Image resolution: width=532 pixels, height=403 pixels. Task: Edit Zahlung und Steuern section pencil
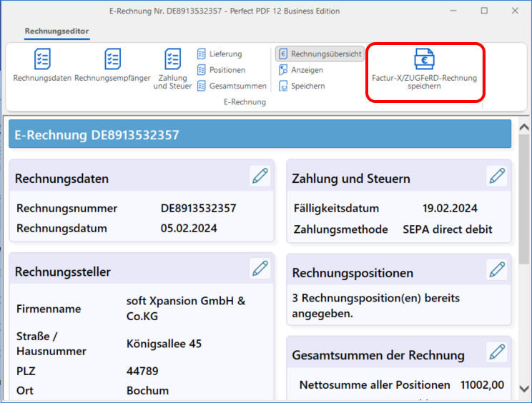[x=496, y=176]
